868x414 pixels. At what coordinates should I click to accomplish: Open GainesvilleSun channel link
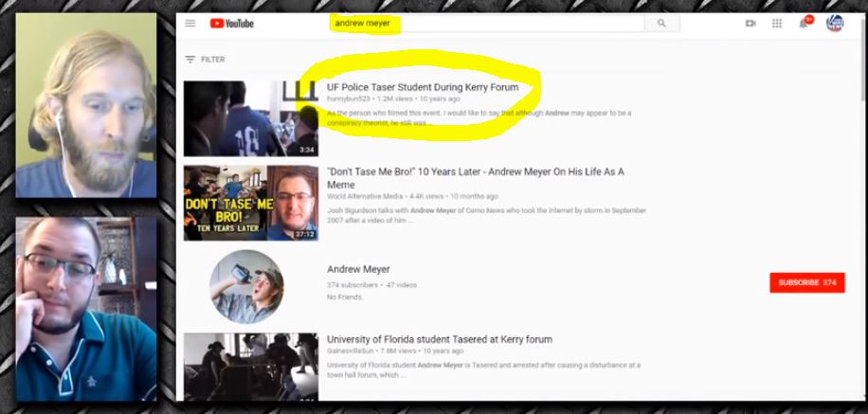(x=351, y=351)
